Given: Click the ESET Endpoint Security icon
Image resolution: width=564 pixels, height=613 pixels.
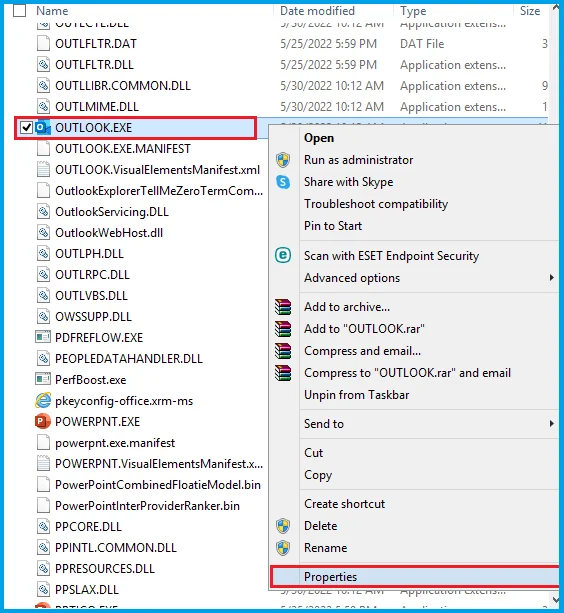Looking at the screenshot, I should click(283, 255).
